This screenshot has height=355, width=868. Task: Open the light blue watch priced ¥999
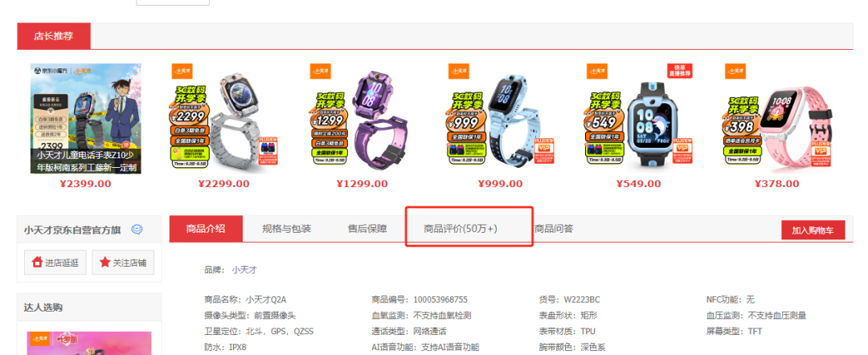click(x=501, y=118)
